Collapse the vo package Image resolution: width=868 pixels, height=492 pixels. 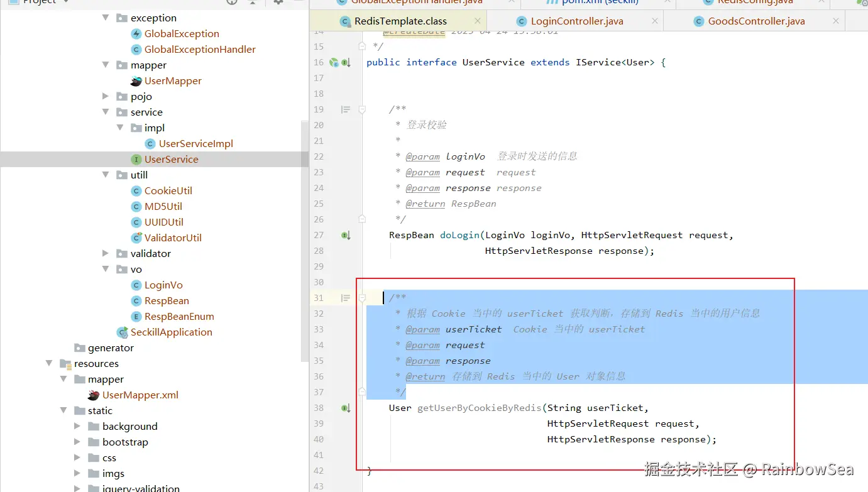pos(106,270)
